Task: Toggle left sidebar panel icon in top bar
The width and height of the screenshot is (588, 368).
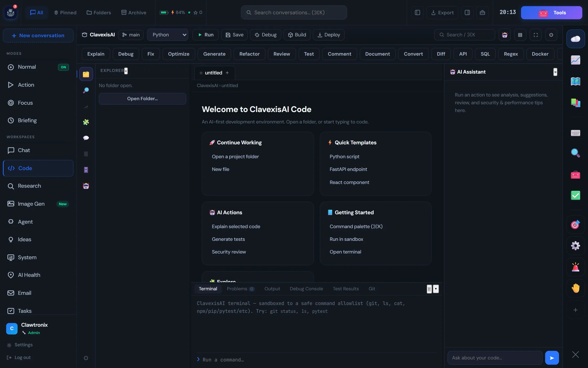Action: (x=417, y=13)
